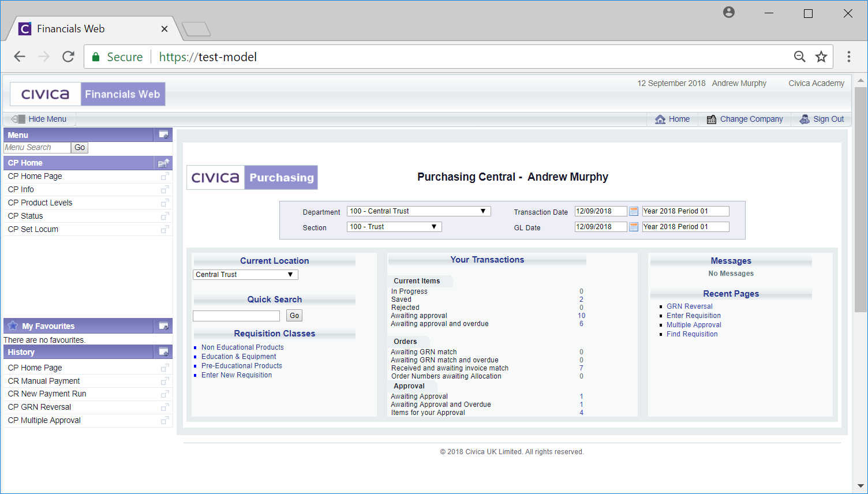Click the Quick Search Go button
The height and width of the screenshot is (494, 868).
tap(294, 316)
